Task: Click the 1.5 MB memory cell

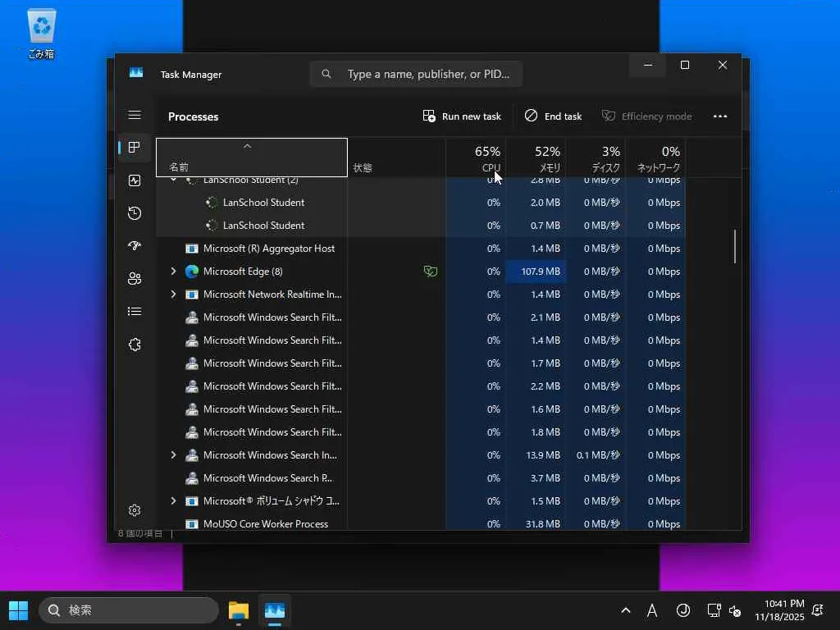Action: pos(536,501)
